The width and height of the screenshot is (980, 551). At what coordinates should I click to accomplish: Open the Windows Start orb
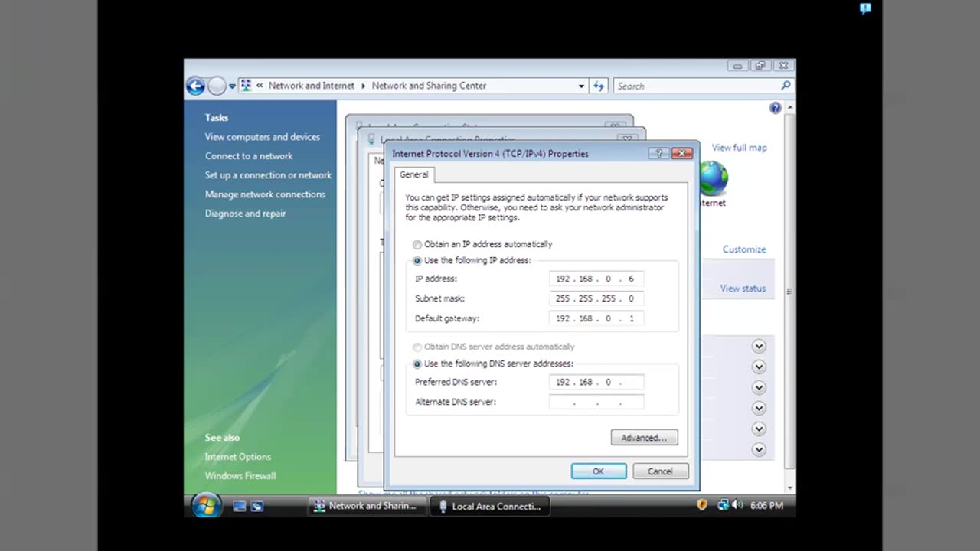205,505
